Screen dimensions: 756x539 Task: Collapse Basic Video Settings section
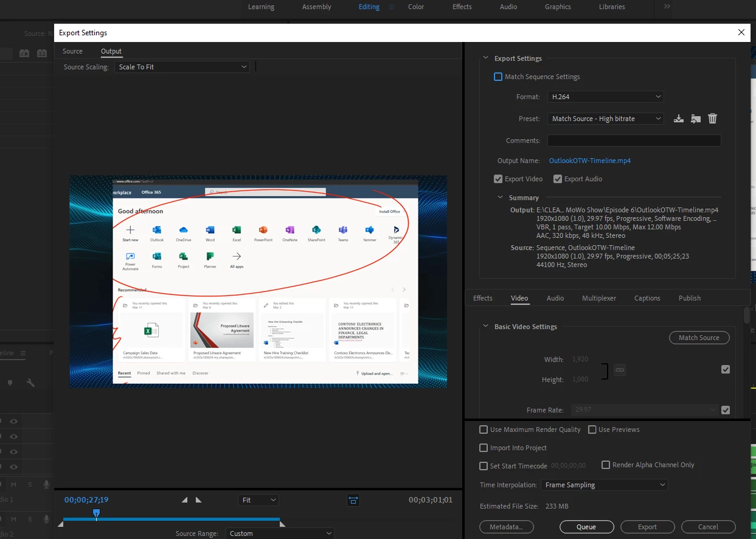[x=485, y=327]
